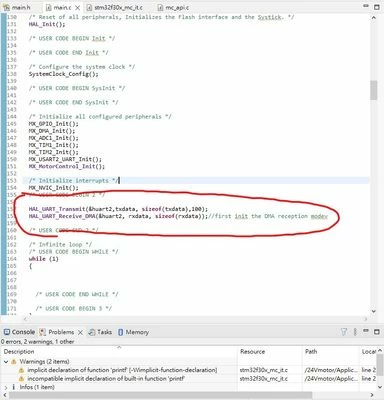
Task: Switch to the main.h editor tab
Action: pos(17,7)
